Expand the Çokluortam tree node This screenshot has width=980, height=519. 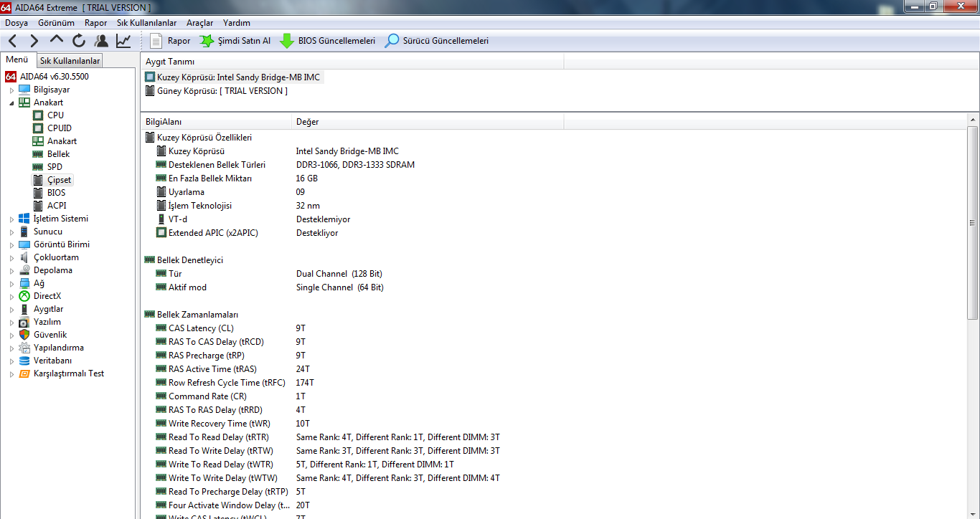[x=11, y=258]
